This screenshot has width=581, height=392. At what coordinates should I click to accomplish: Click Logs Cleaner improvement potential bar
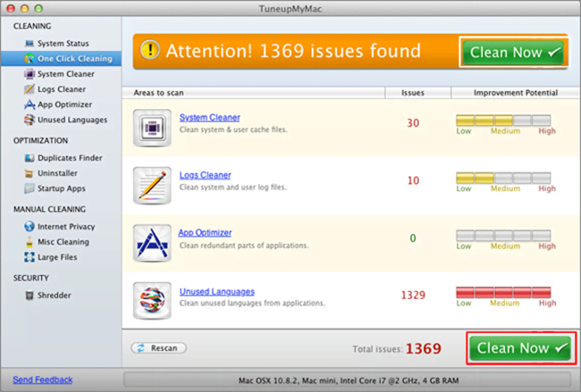(503, 178)
